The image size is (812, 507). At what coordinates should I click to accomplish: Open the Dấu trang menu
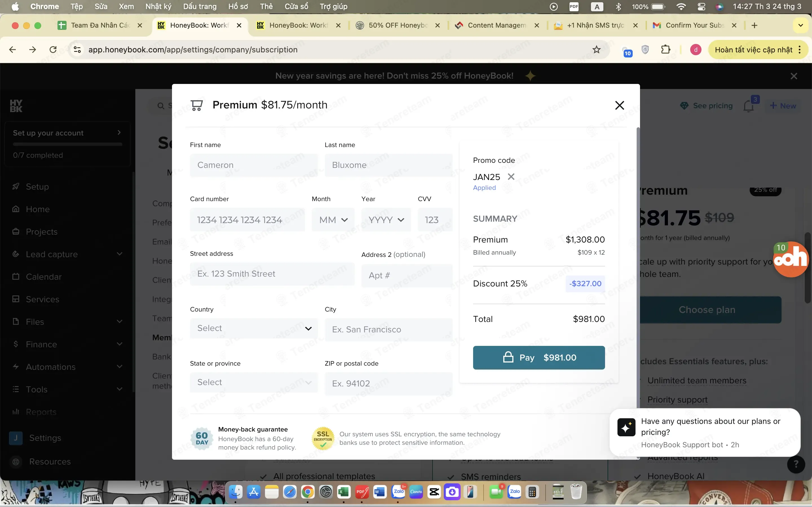tap(200, 6)
